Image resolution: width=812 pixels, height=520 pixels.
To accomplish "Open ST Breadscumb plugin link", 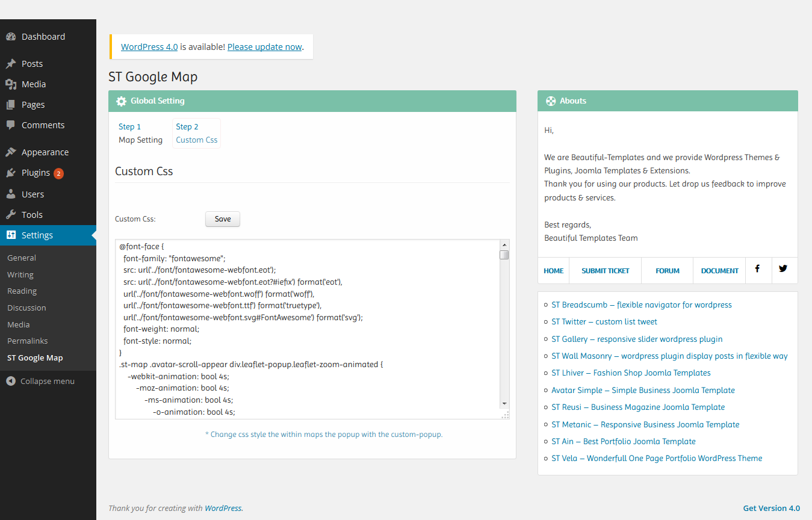I will (642, 305).
